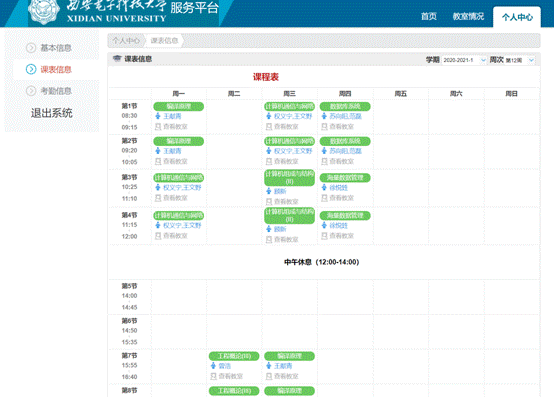Click classroom icon in Thursday 第1节 cell
The width and height of the screenshot is (554, 397).
click(x=324, y=126)
